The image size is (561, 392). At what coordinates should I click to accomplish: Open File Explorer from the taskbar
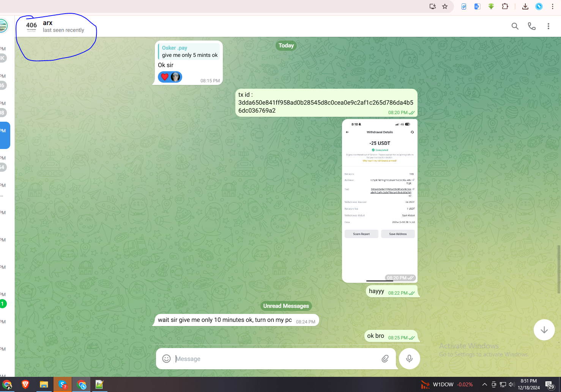coord(44,384)
